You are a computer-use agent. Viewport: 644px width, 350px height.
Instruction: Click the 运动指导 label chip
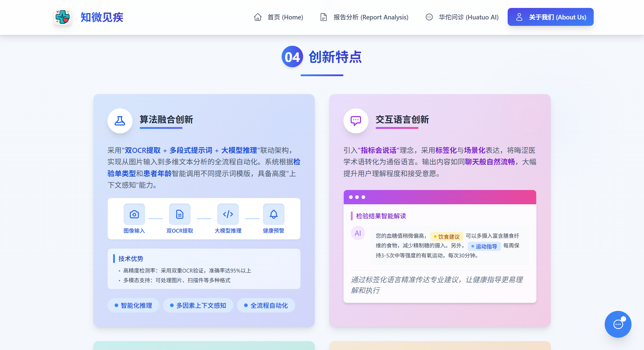[484, 246]
